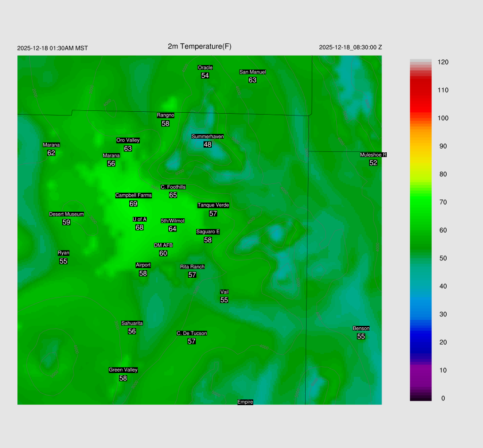Click the Muleshoe R station label

click(x=373, y=155)
